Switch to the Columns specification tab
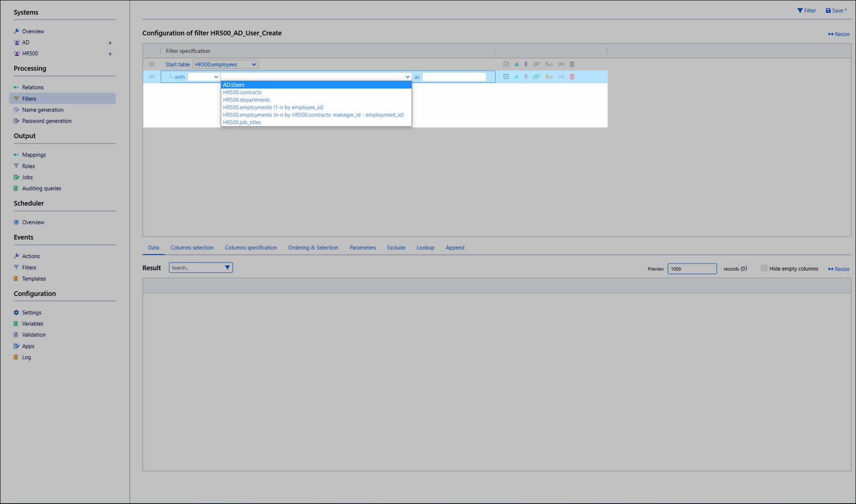 coord(251,248)
